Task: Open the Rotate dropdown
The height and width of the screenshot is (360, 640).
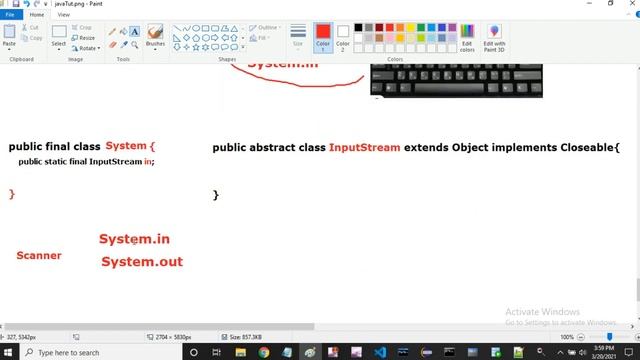Action: 86,48
